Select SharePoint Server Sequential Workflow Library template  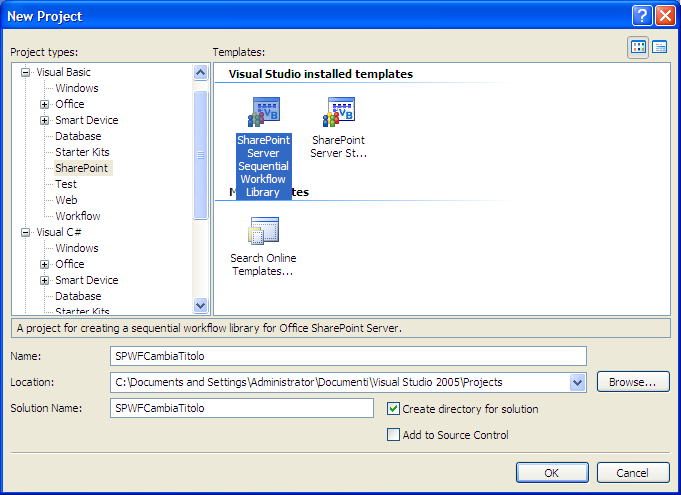[264, 148]
